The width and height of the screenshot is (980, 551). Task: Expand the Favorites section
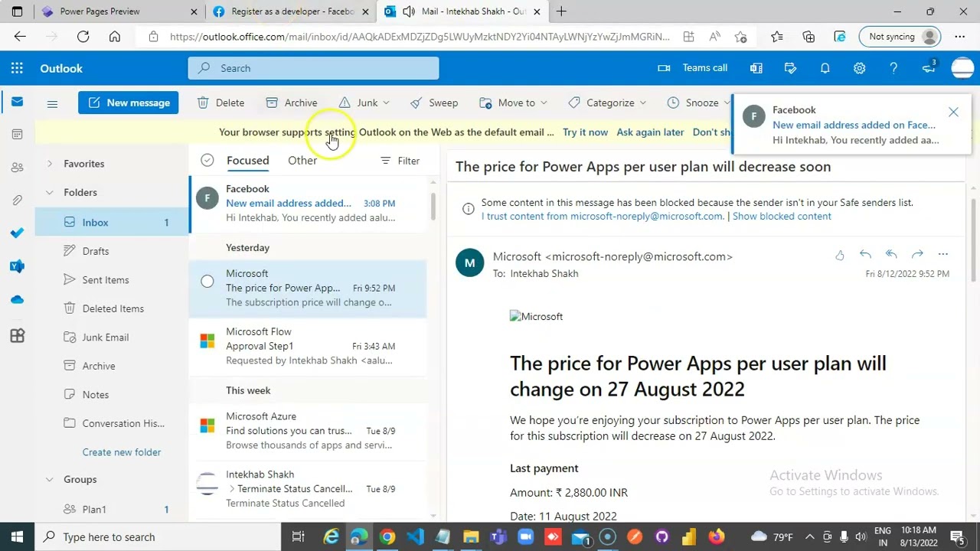click(49, 164)
